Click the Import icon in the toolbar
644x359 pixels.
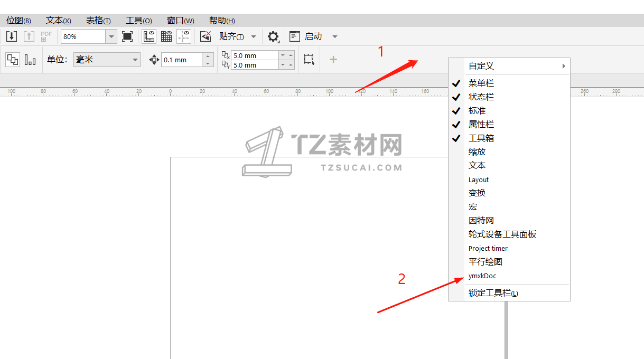tap(12, 36)
